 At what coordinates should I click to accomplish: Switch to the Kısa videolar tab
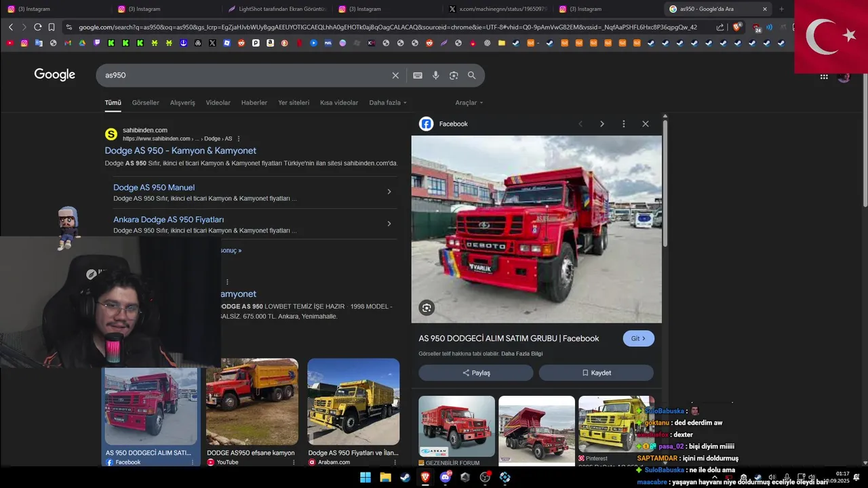(339, 103)
